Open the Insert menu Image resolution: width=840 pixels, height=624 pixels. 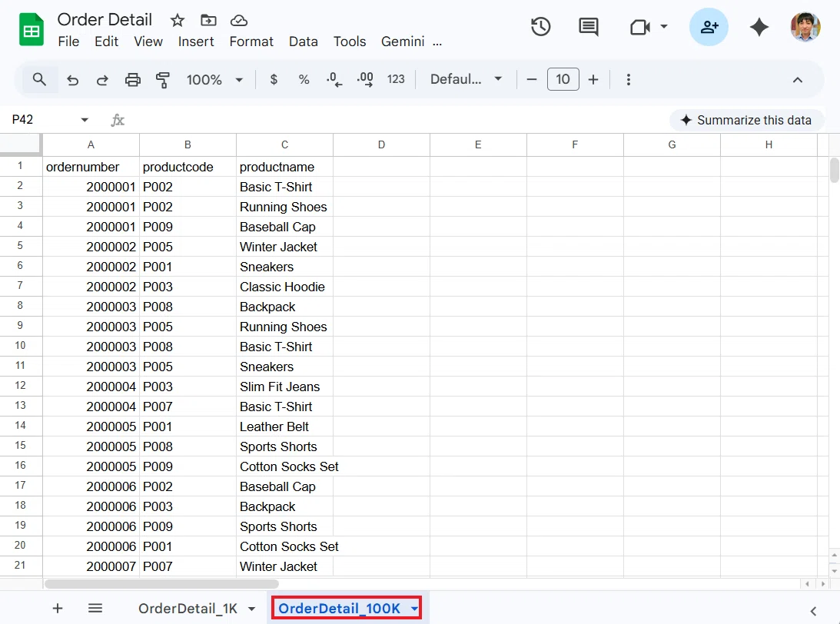click(196, 41)
